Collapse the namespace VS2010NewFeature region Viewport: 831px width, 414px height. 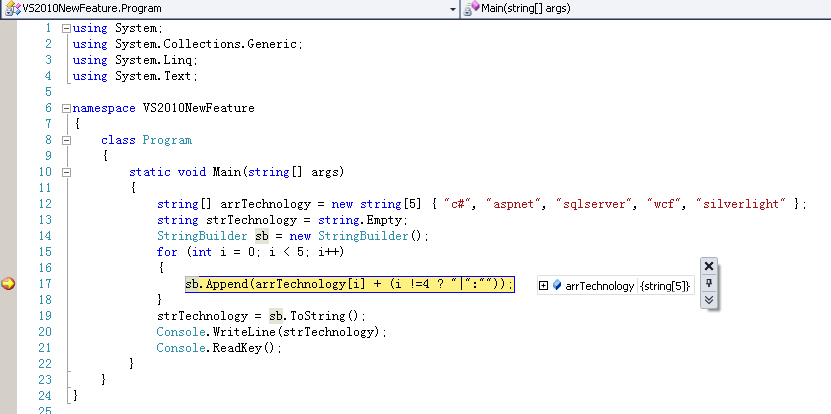click(x=66, y=108)
